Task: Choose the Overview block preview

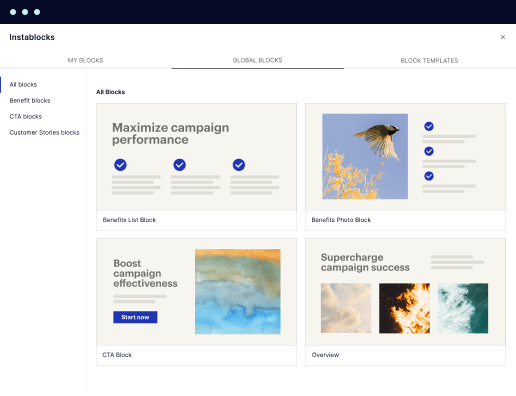Action: [405, 292]
